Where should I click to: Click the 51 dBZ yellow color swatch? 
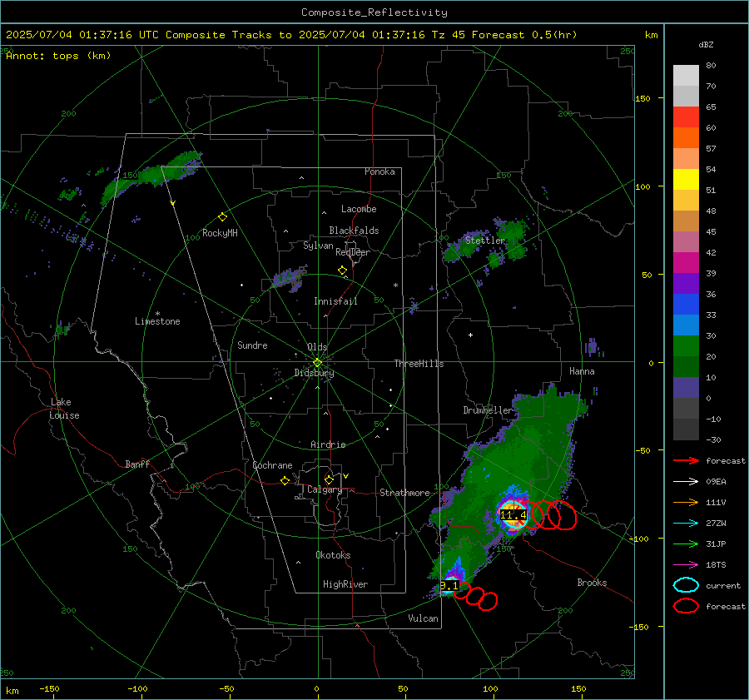pyautogui.click(x=686, y=179)
